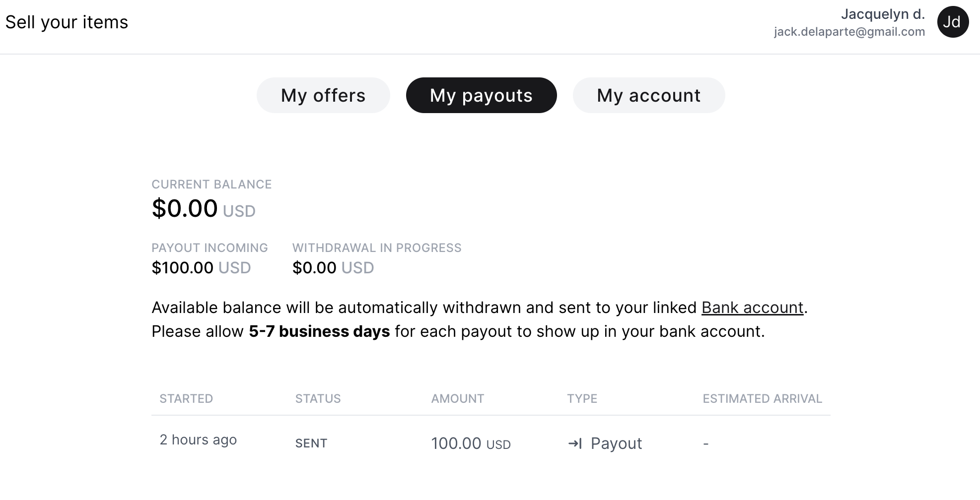
Task: Open the Jd profile avatar
Action: pyautogui.click(x=953, y=22)
